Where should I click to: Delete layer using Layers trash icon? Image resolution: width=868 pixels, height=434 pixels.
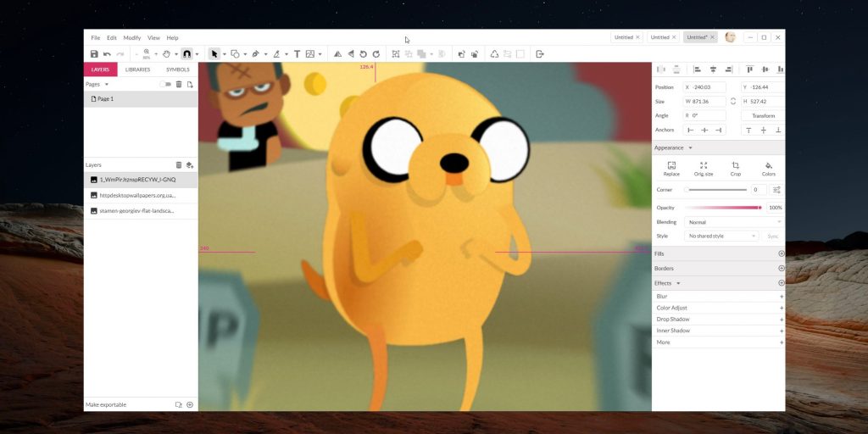pyautogui.click(x=179, y=165)
